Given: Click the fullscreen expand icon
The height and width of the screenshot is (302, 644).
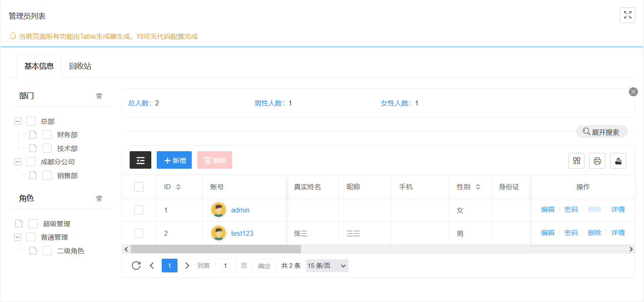Looking at the screenshot, I should tap(627, 15).
